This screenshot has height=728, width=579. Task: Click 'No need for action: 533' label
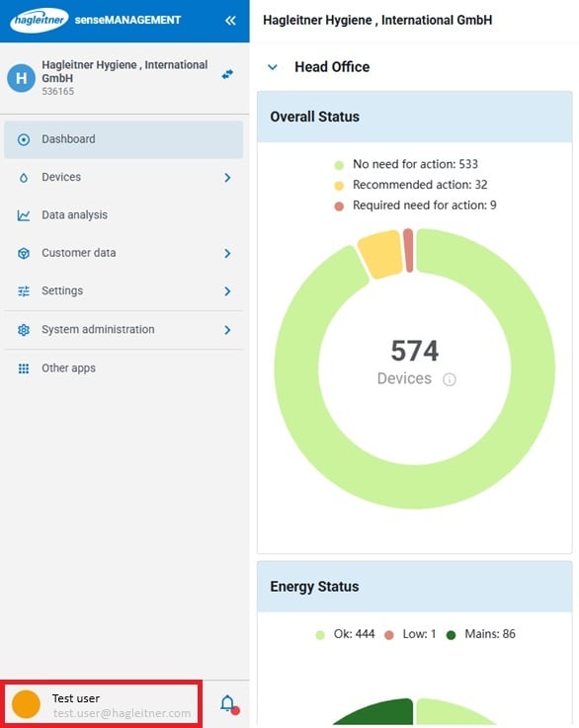point(415,164)
